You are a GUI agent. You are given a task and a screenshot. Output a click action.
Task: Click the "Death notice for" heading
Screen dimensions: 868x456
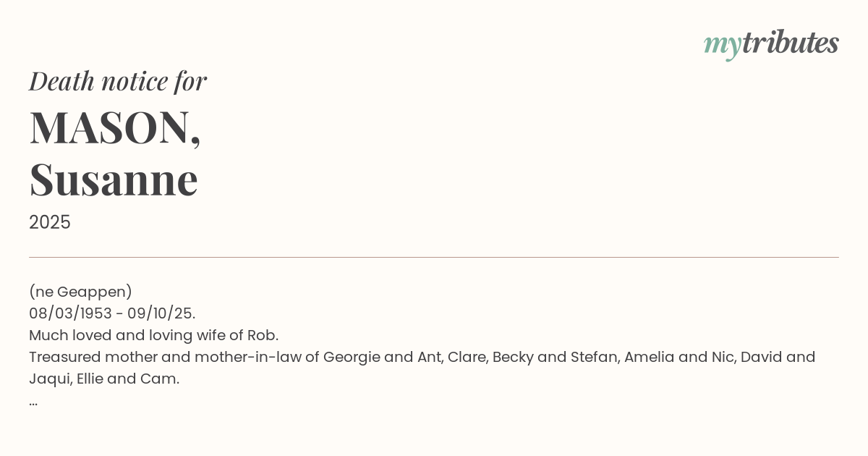pos(118,81)
